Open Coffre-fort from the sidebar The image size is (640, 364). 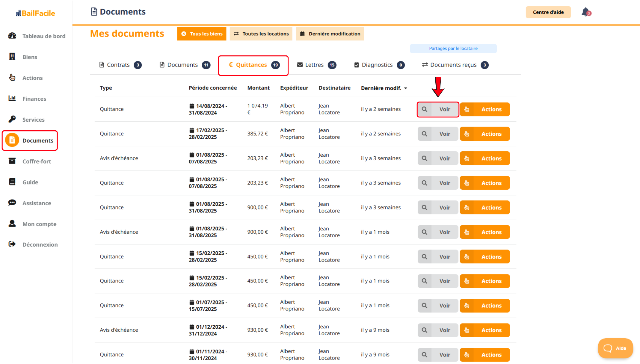37,161
